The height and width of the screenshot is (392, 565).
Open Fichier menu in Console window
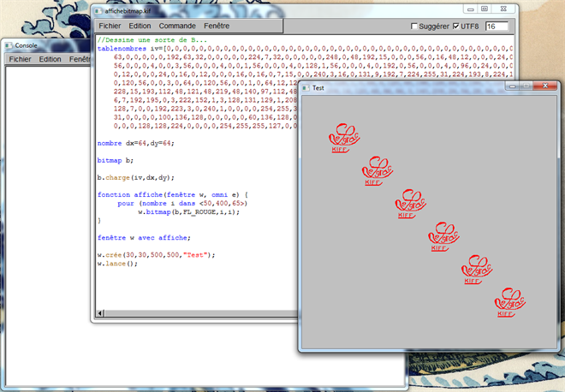(20, 59)
